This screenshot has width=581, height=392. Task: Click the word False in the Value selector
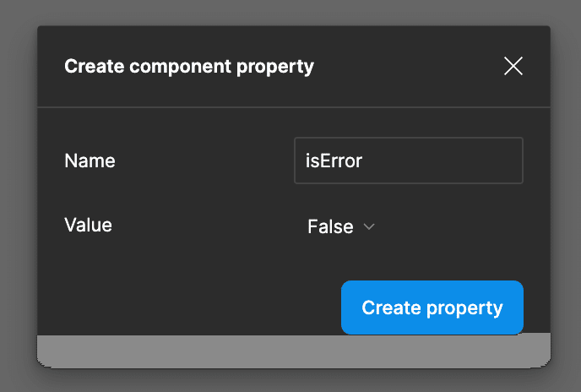point(330,226)
